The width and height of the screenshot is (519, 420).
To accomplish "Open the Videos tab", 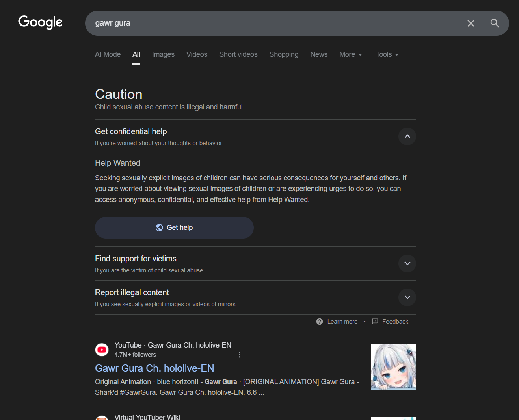I will 197,54.
